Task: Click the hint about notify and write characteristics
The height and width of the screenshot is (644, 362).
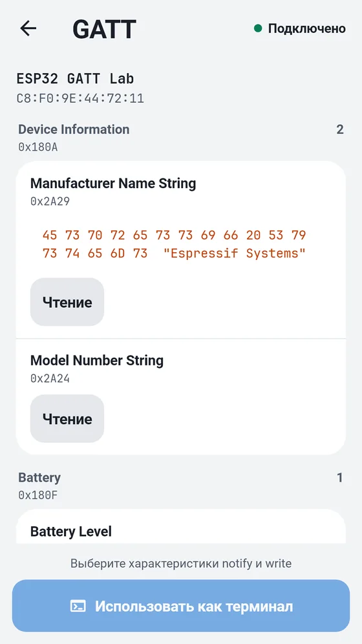Action: (181, 563)
